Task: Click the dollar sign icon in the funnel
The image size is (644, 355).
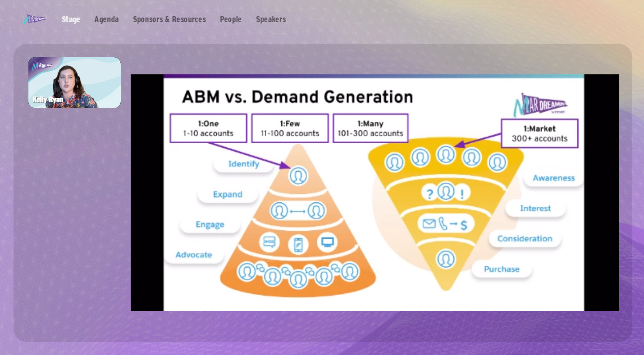Action: 464,224
